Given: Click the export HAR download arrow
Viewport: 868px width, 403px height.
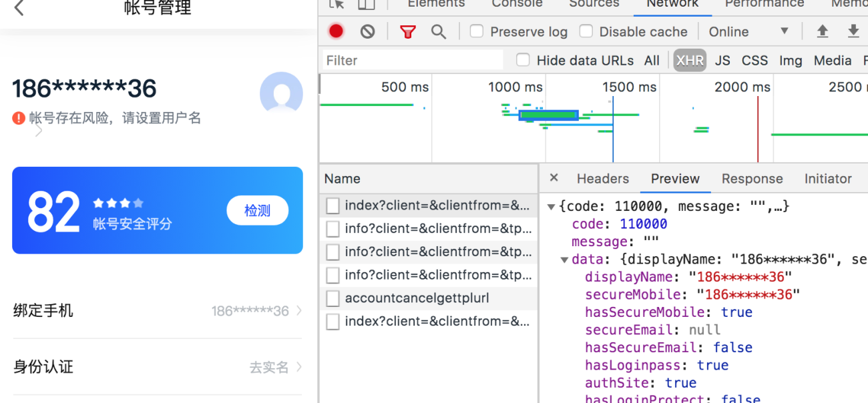Looking at the screenshot, I should point(853,31).
